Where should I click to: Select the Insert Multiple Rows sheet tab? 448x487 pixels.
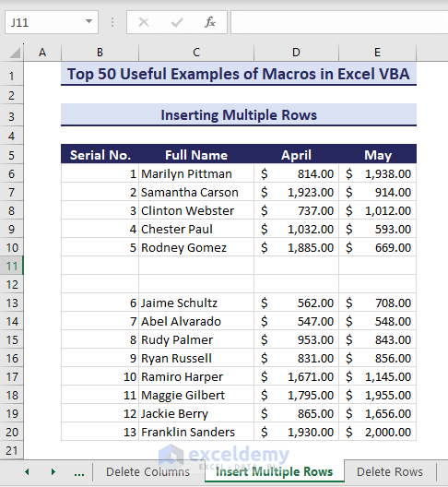click(274, 472)
